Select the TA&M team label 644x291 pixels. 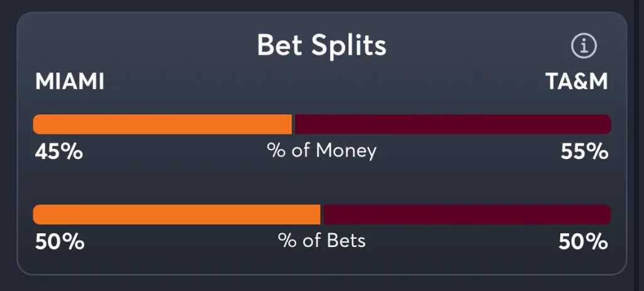click(576, 82)
